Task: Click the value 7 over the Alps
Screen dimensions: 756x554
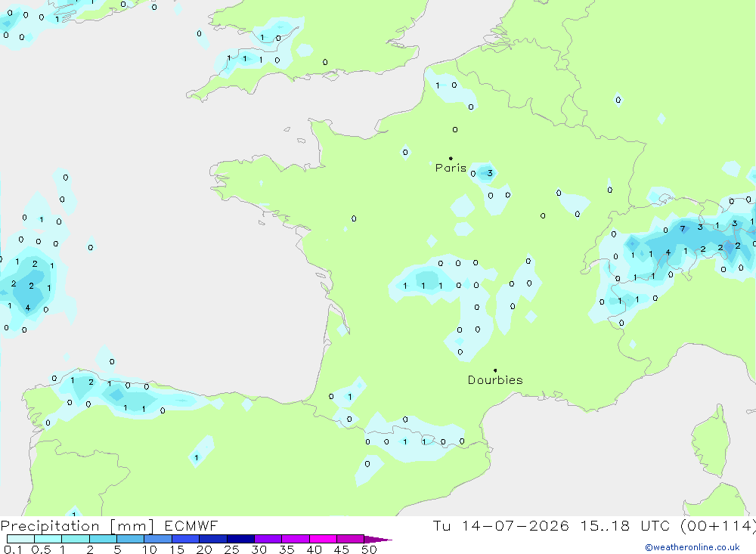Action: pyautogui.click(x=682, y=228)
